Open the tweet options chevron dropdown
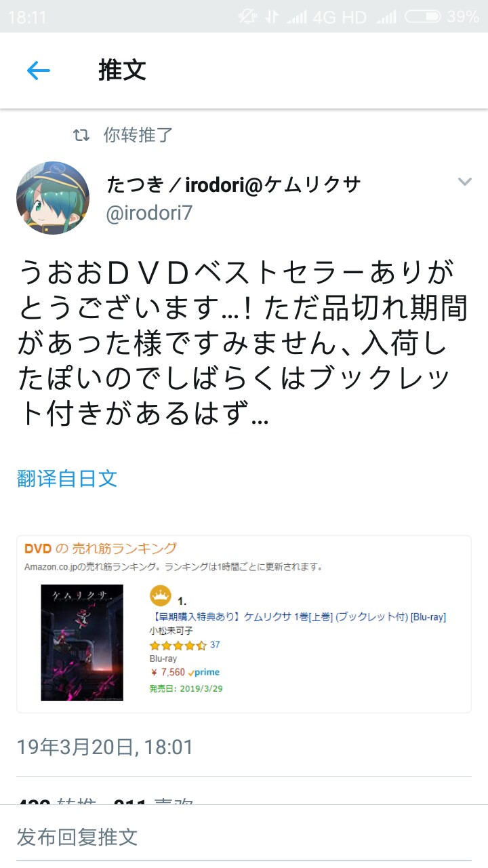The height and width of the screenshot is (868, 488). tap(464, 182)
